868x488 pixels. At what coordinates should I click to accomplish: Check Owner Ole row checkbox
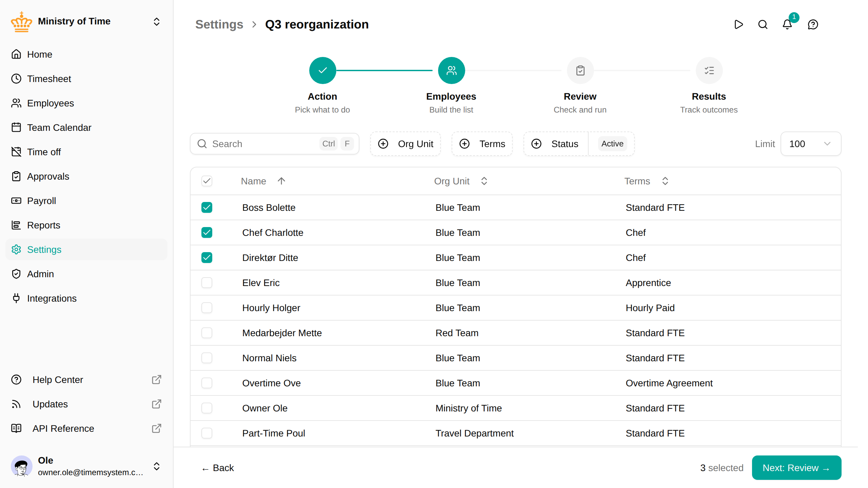(207, 408)
